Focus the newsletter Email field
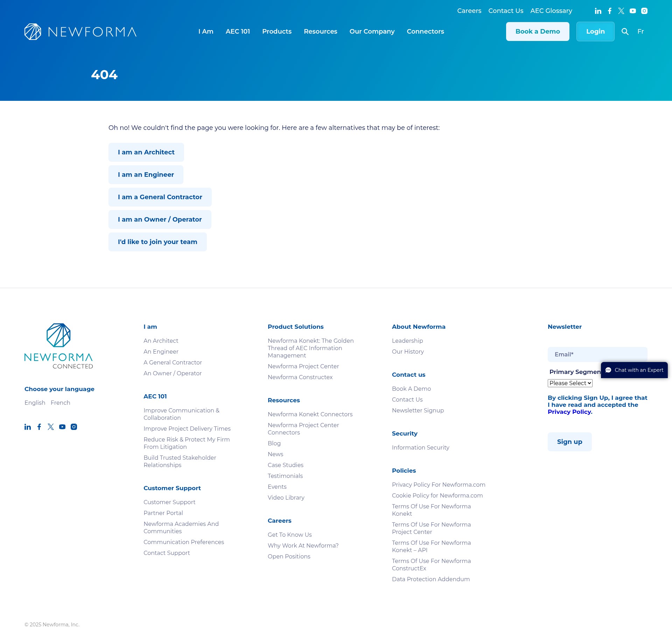Screen dimensions: 672x633 597,354
